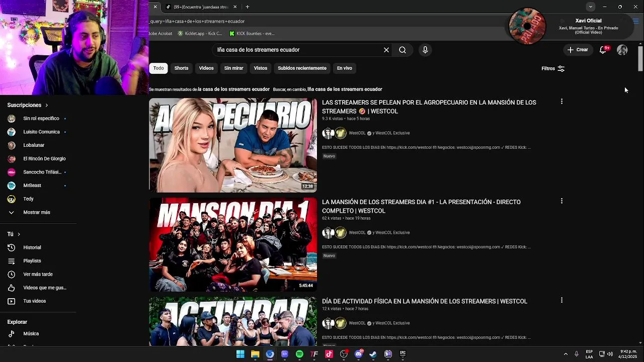Select the Videos filter chip
Image resolution: width=644 pixels, height=362 pixels.
pyautogui.click(x=206, y=68)
